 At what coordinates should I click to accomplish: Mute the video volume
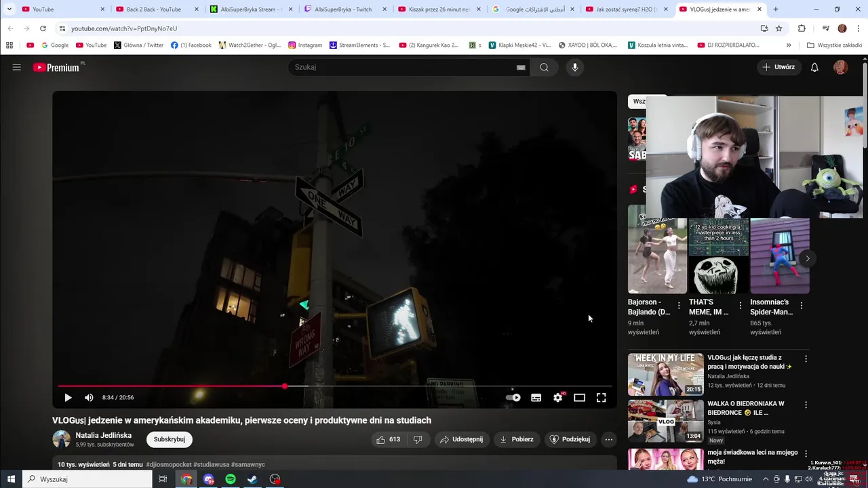pos(89,398)
